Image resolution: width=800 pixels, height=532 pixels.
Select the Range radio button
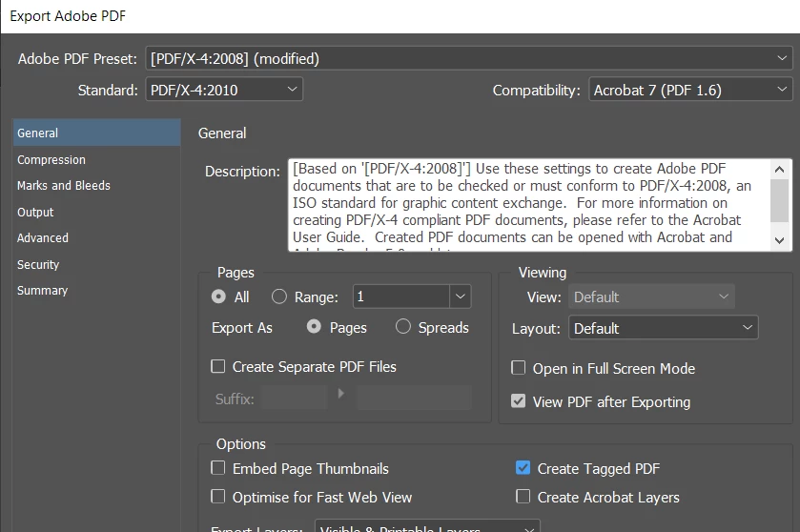pyautogui.click(x=278, y=297)
